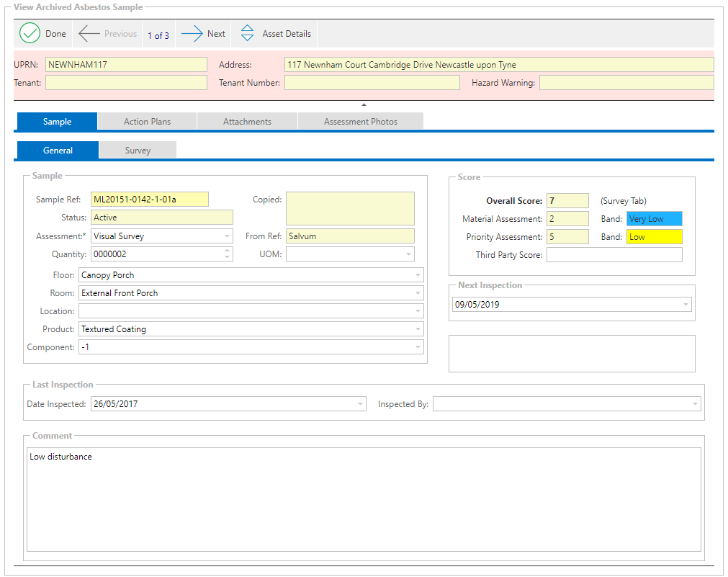
Task: Switch to the Survey sub-tab
Action: 138,151
